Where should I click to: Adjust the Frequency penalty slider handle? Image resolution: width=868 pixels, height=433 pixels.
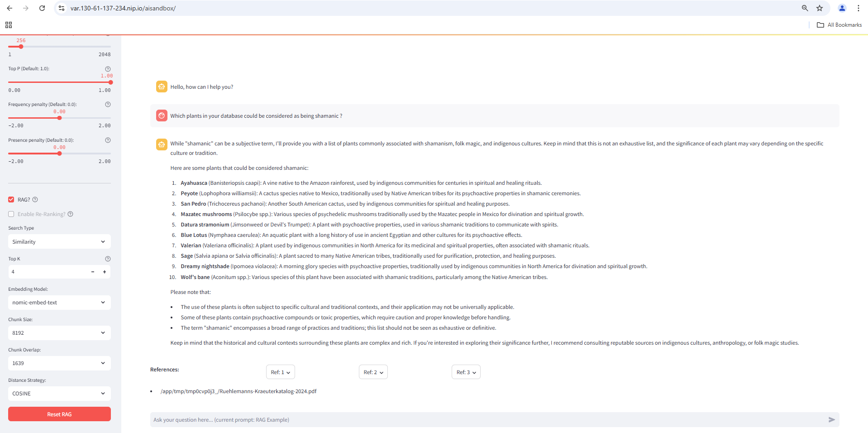click(x=59, y=118)
